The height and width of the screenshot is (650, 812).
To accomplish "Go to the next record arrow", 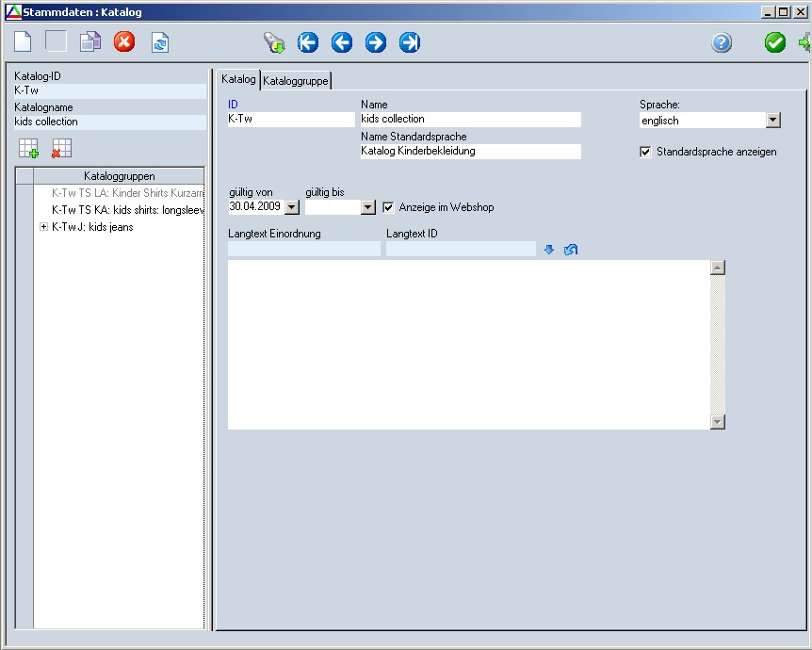I will (x=376, y=42).
